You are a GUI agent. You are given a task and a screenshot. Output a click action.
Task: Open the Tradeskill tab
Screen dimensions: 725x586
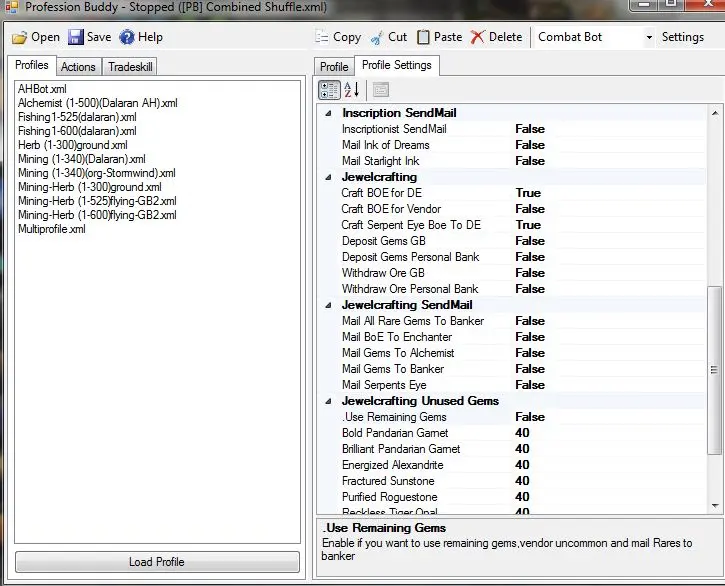point(131,67)
